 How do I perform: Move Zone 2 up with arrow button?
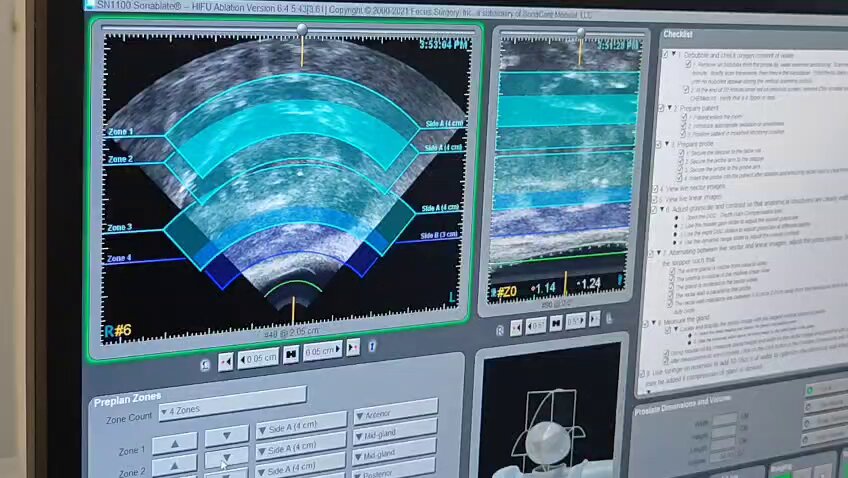[175, 465]
